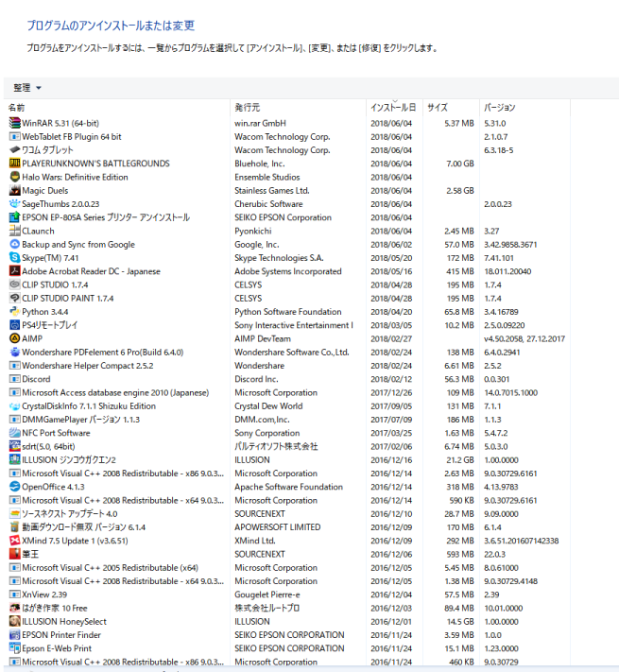Click the NFC Port Software icon
The height and width of the screenshot is (672, 619).
pos(15,433)
